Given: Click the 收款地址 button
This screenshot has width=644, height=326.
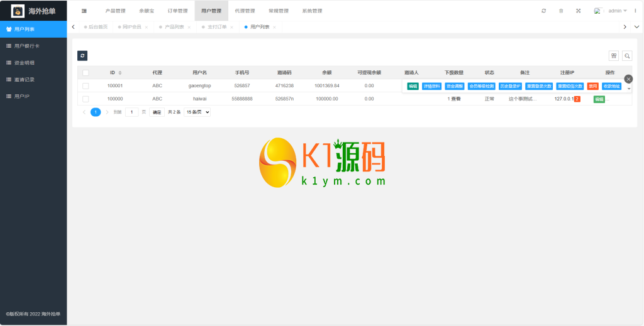Looking at the screenshot, I should tap(611, 86).
